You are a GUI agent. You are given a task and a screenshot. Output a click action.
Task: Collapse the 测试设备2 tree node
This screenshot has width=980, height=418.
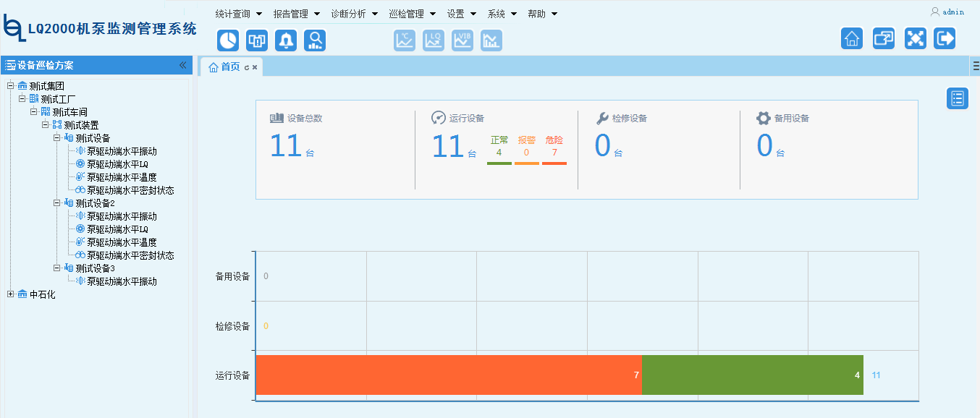pos(56,203)
